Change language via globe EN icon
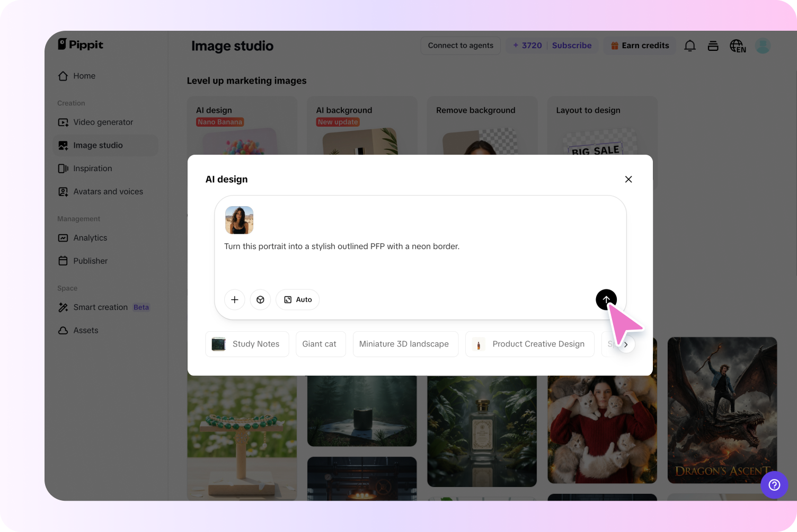797x532 pixels. (738, 46)
